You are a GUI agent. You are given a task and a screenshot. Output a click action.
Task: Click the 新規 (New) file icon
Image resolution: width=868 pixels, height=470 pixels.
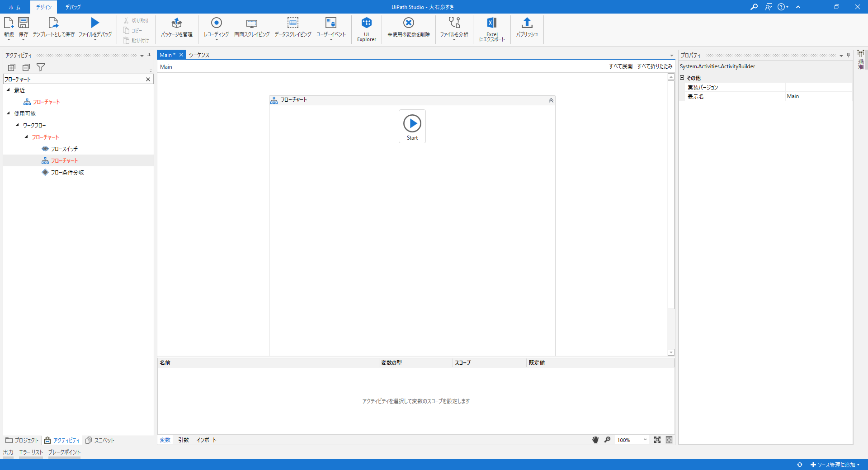pos(9,23)
